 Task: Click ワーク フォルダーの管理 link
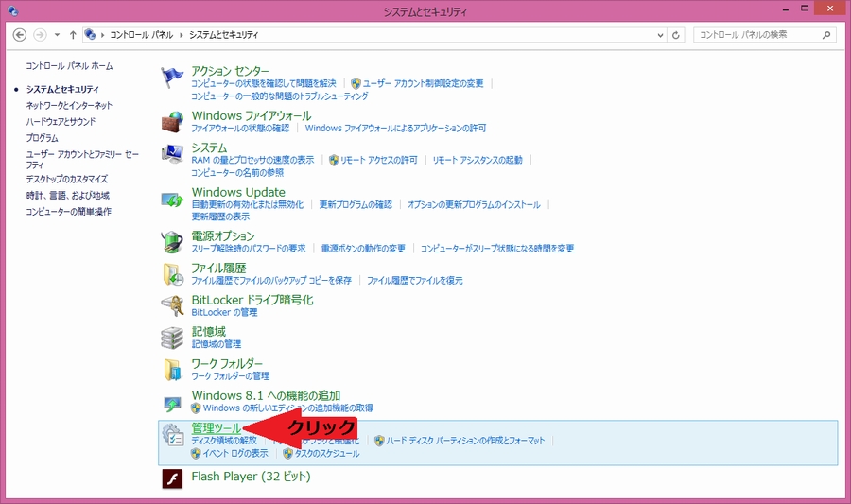[x=230, y=376]
